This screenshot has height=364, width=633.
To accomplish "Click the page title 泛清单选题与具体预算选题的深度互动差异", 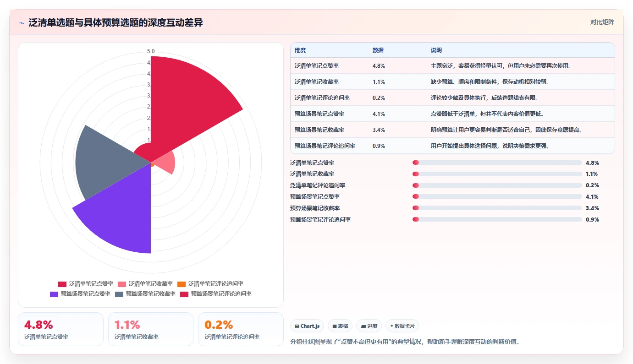I will click(116, 23).
